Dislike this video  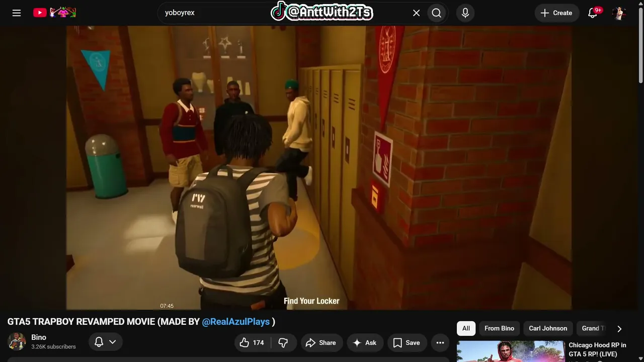point(284,342)
